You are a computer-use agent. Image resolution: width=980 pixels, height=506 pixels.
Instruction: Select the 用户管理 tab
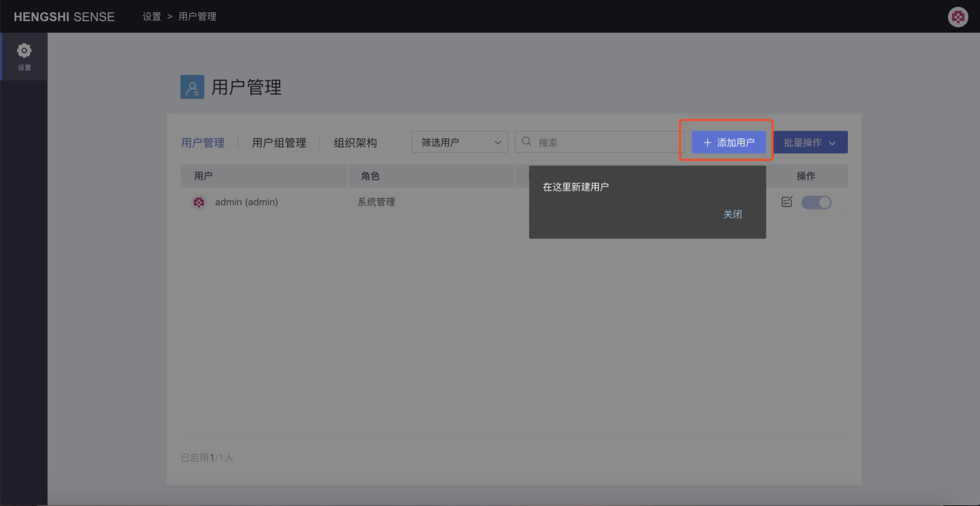(203, 143)
